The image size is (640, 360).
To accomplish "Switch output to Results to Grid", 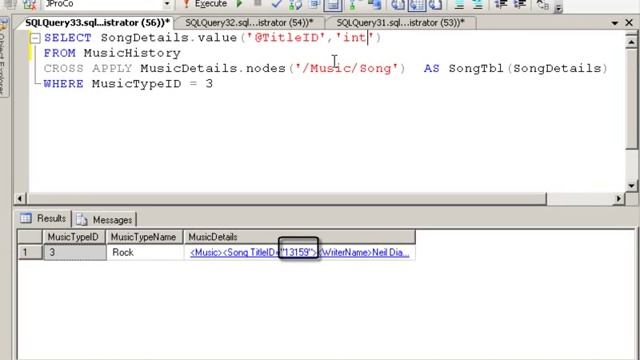I will tap(417, 5).
